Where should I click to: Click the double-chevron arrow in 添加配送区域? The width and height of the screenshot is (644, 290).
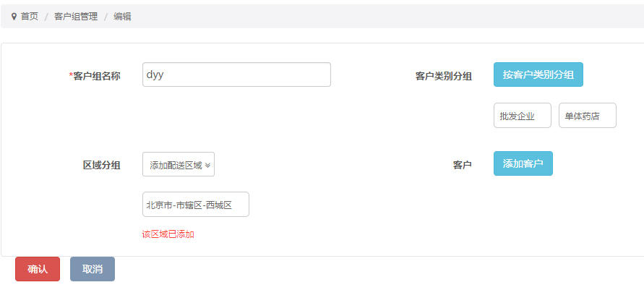click(208, 165)
